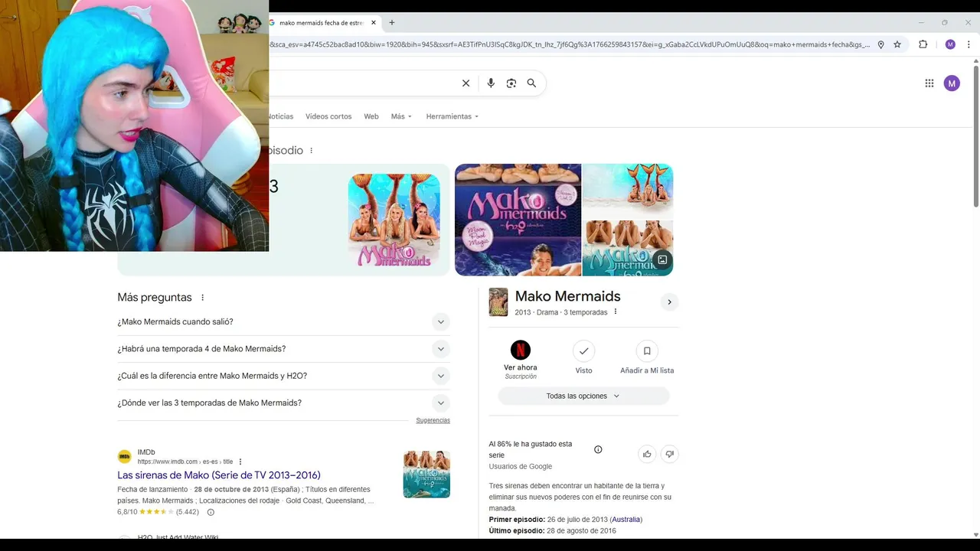Open Las sirenas de Mako IMDb link

click(219, 475)
